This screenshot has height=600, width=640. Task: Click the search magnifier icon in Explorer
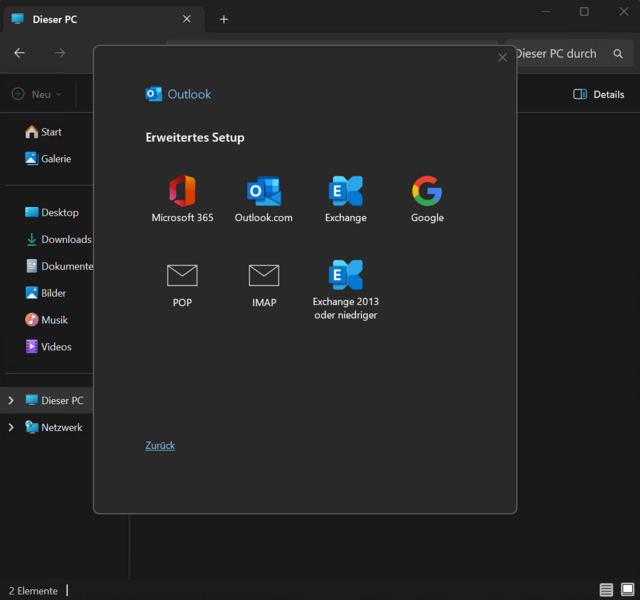pos(618,53)
